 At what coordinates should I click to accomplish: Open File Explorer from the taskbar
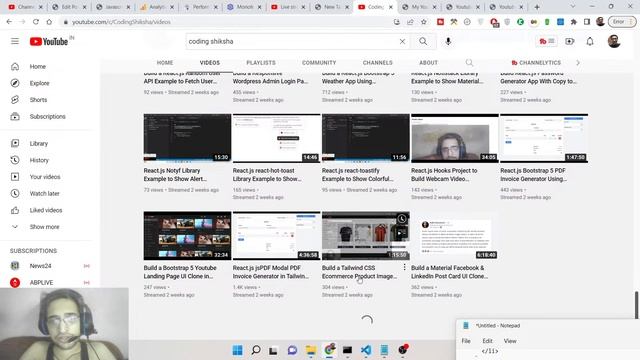[311, 350]
